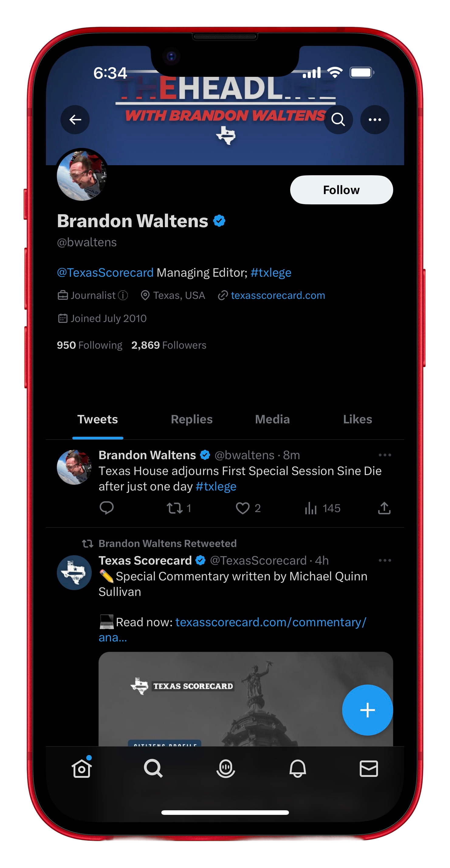Open options menu on Brandon Waltens tweet
The image size is (450, 868).
(385, 455)
